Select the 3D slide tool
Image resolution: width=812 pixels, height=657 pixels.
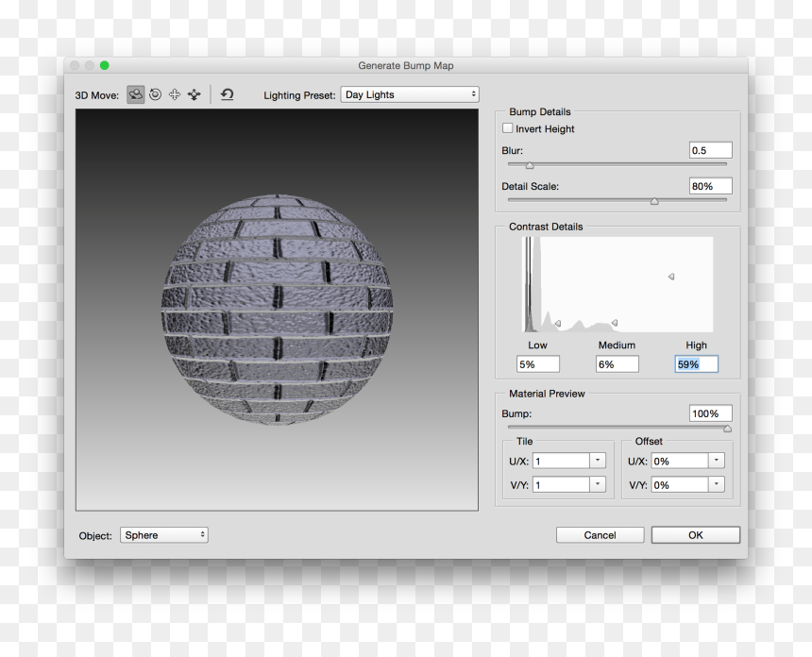point(195,94)
